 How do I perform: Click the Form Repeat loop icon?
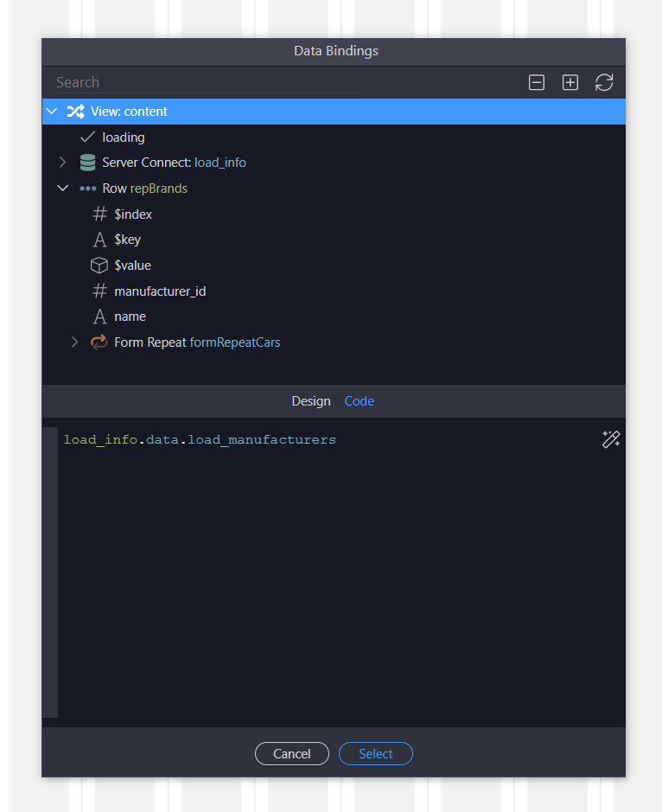click(99, 342)
